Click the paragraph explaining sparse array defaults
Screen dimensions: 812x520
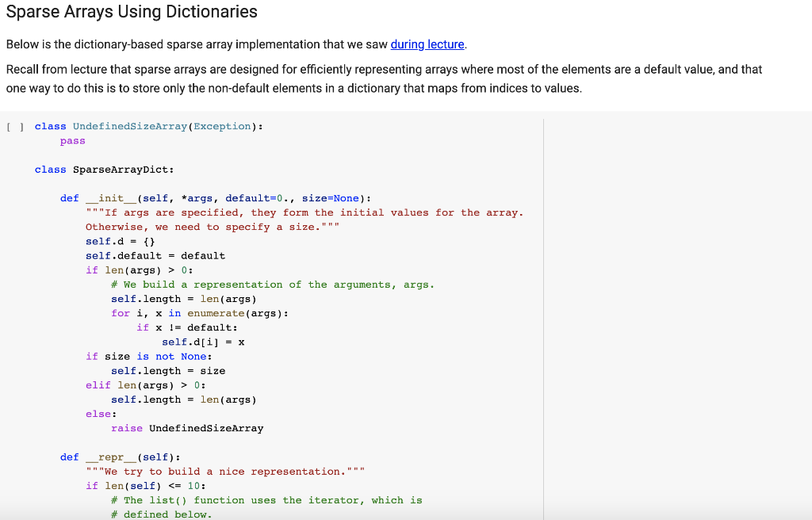(381, 77)
